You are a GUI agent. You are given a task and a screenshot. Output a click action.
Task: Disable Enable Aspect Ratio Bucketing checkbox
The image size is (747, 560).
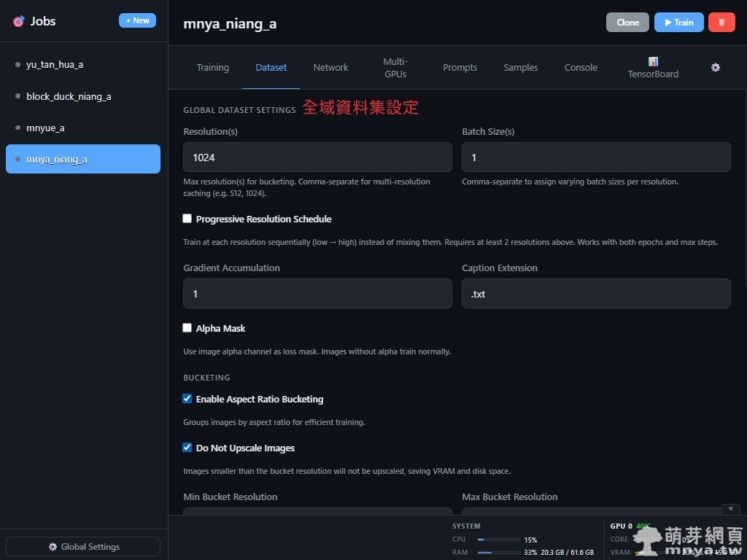click(187, 399)
